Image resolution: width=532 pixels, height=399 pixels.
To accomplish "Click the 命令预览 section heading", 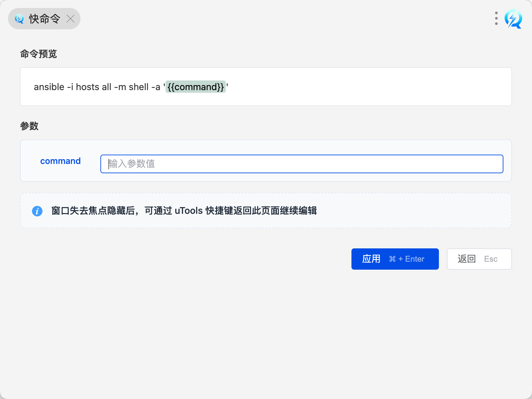I will tap(39, 54).
